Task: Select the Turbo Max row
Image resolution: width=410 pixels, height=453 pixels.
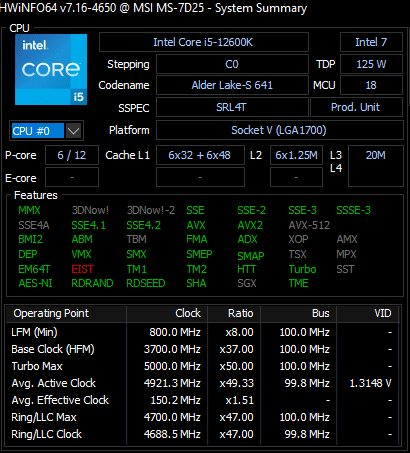Action: click(x=203, y=366)
